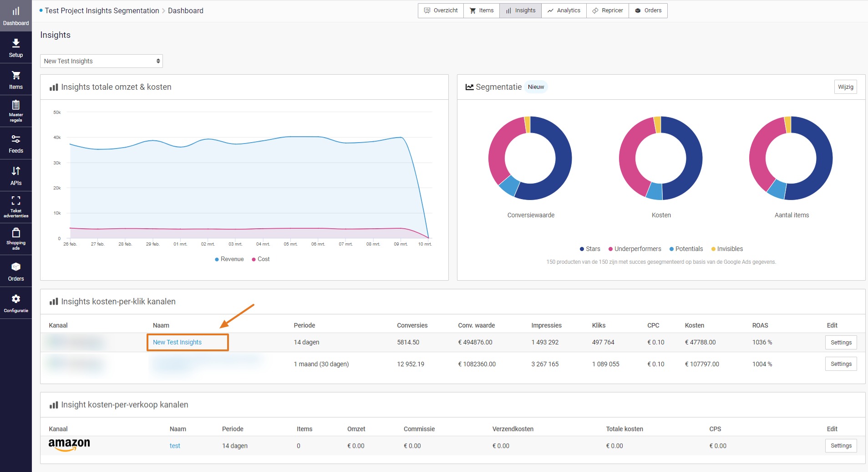
Task: Switch to the Analytics tab
Action: (x=563, y=10)
